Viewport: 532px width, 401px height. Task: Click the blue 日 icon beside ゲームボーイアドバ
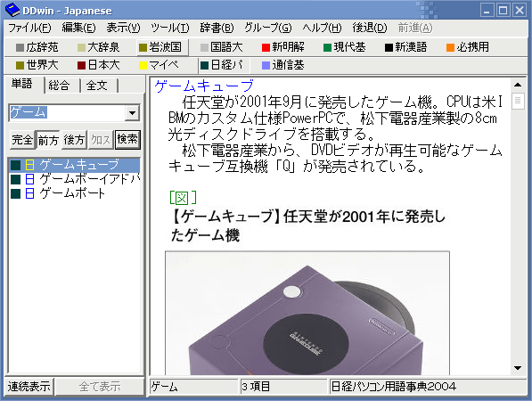[30, 179]
